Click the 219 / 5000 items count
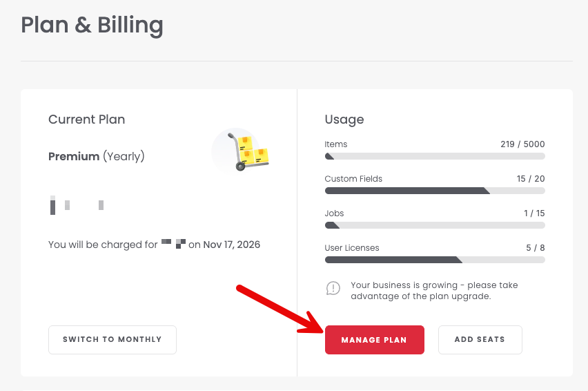The width and height of the screenshot is (588, 391). [522, 144]
